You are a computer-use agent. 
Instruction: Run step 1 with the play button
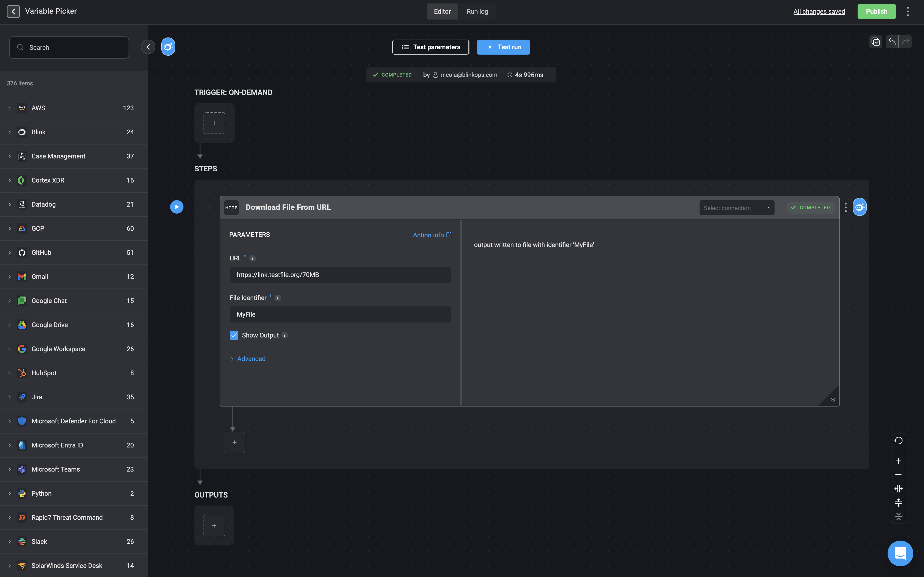click(176, 207)
